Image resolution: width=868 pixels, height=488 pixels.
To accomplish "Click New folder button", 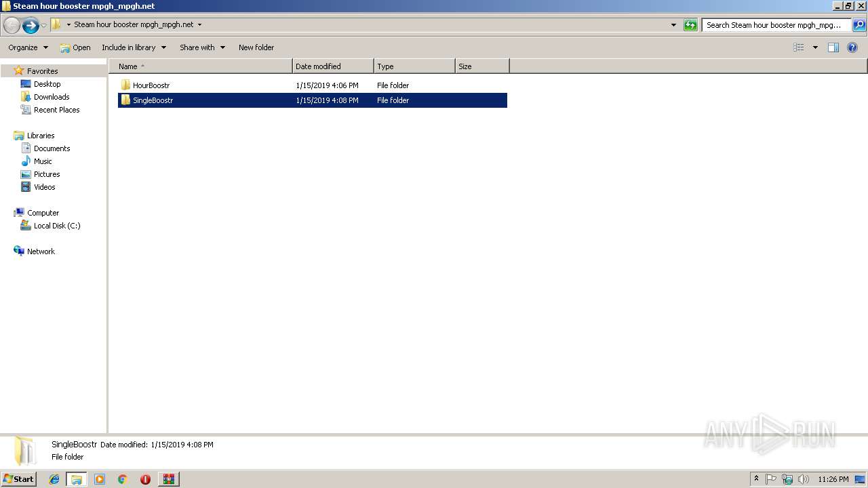I will click(x=256, y=47).
